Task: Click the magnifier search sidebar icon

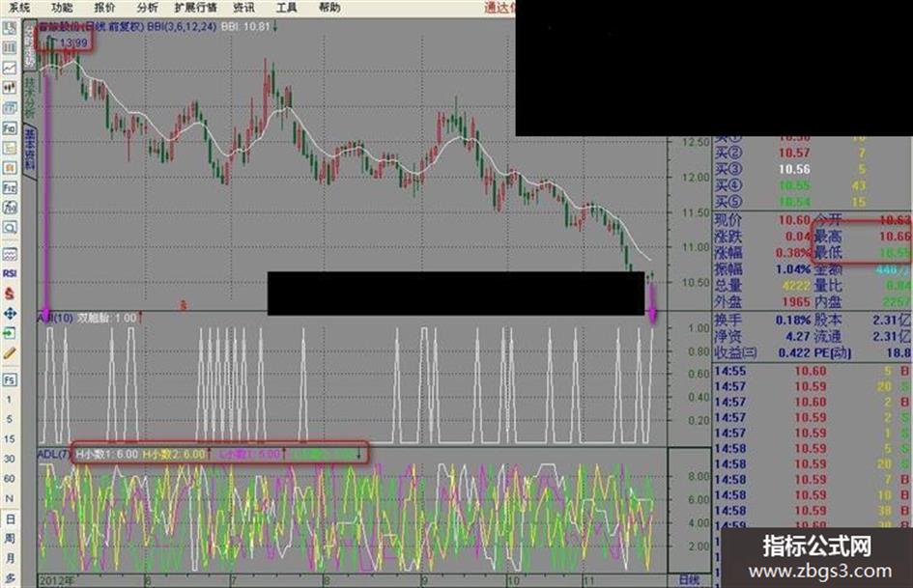Action: pyautogui.click(x=10, y=227)
